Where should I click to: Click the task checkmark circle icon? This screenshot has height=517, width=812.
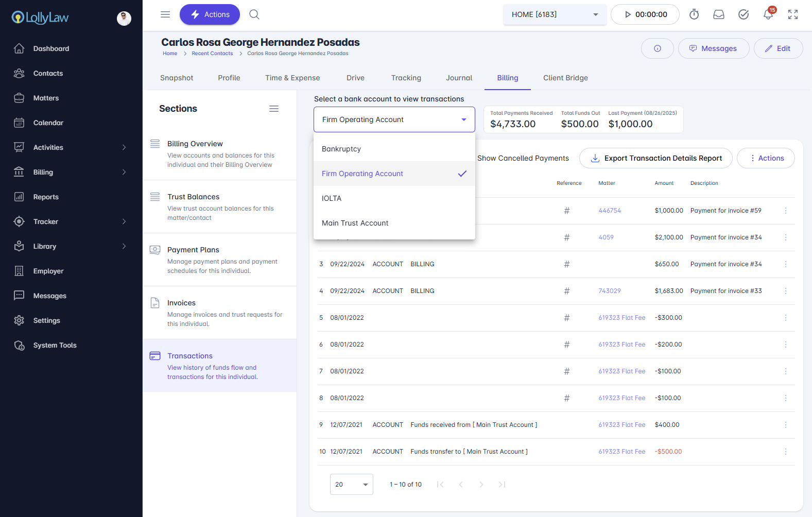point(744,14)
